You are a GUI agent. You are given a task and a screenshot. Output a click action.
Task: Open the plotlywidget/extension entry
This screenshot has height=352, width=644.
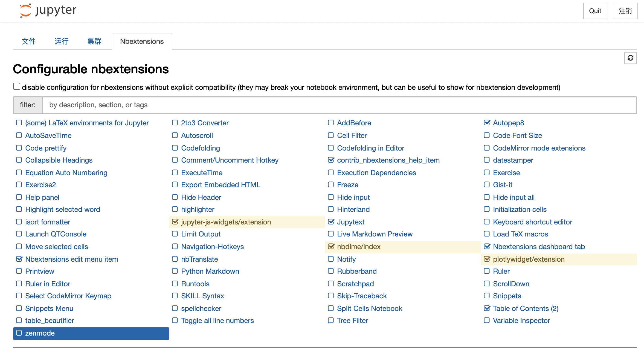[x=529, y=259]
